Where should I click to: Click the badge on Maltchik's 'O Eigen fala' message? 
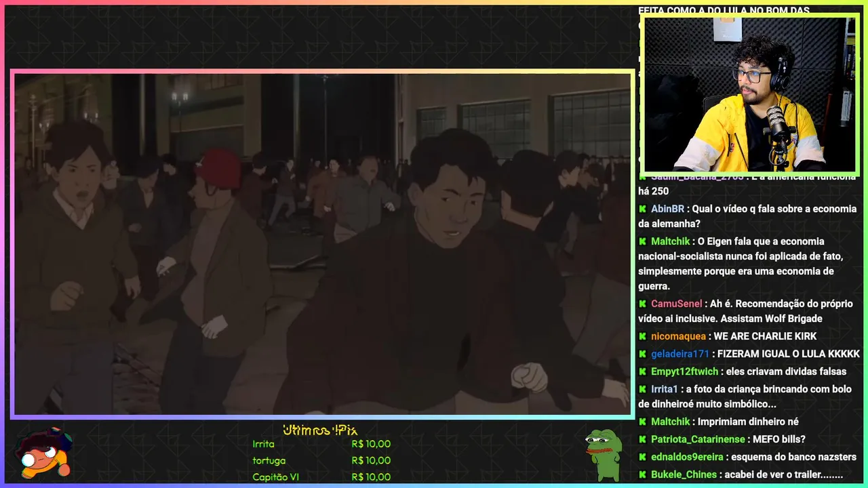[x=642, y=241]
